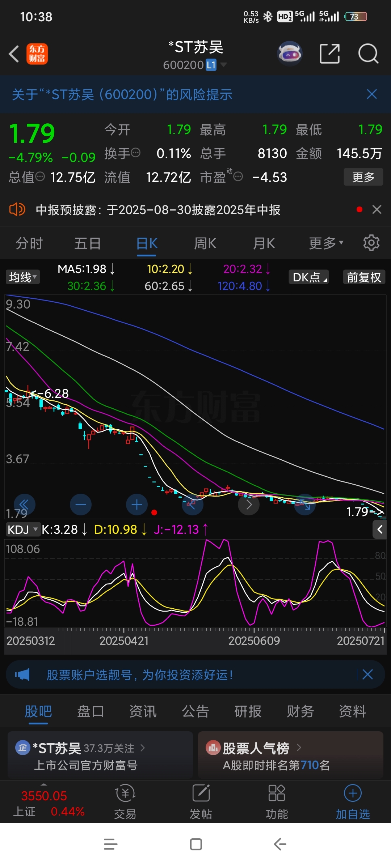
Task: Tap the speaker announcement icon
Action: tap(17, 209)
